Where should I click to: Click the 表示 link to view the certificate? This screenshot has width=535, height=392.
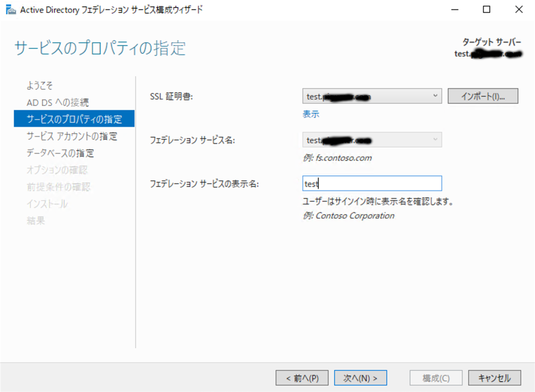(x=310, y=114)
